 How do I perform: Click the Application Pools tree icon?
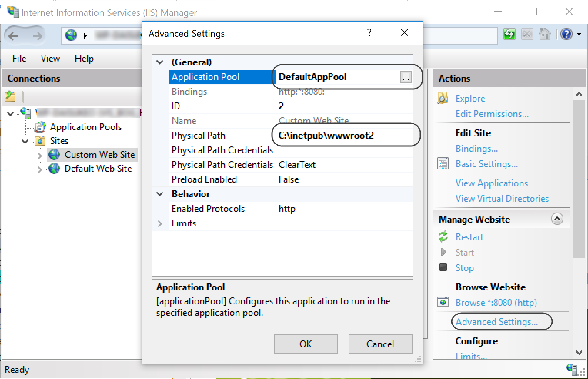coord(40,127)
